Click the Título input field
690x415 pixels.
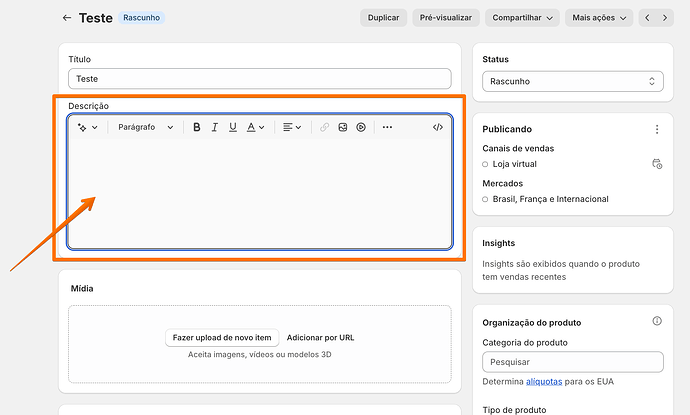[x=260, y=79]
